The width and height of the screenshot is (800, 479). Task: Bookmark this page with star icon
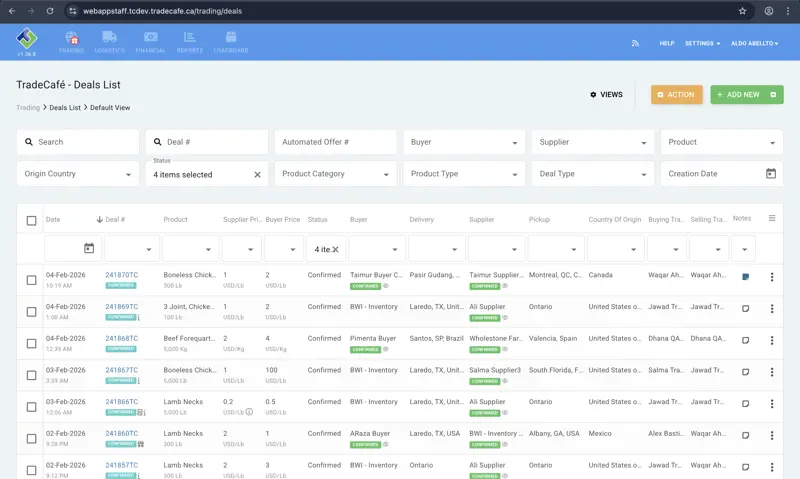(742, 11)
